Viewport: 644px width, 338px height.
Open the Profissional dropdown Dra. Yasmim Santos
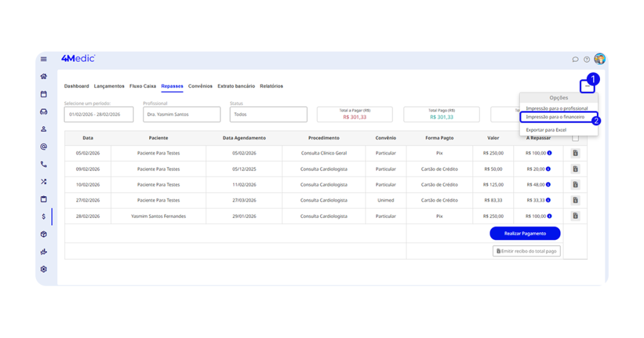pos(181,115)
